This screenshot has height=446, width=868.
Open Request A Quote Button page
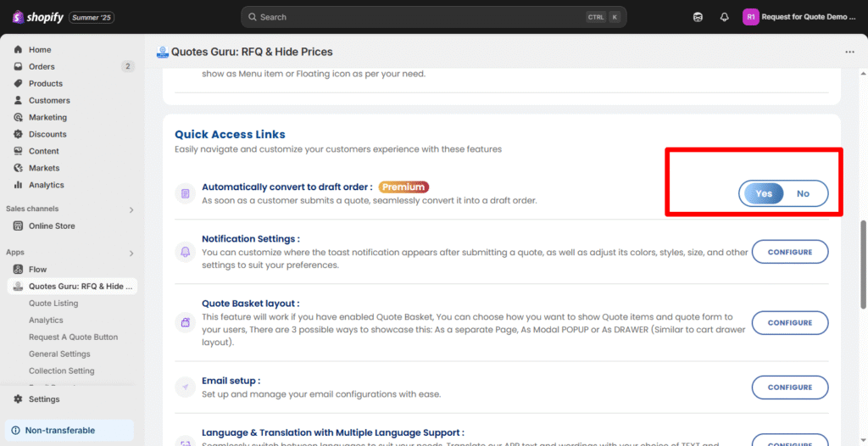point(73,337)
